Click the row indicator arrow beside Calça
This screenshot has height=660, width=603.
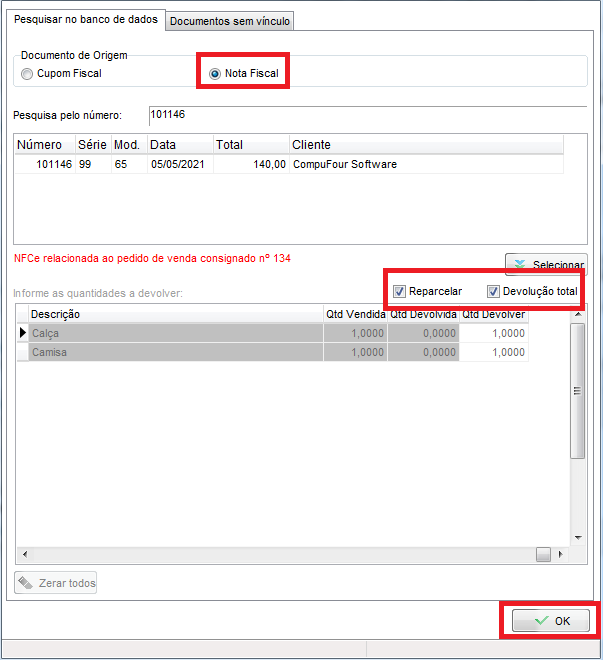point(23,333)
